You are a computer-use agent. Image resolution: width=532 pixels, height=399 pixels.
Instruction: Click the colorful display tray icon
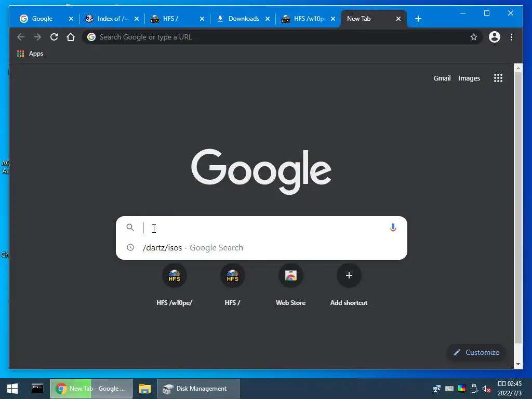coord(462,389)
